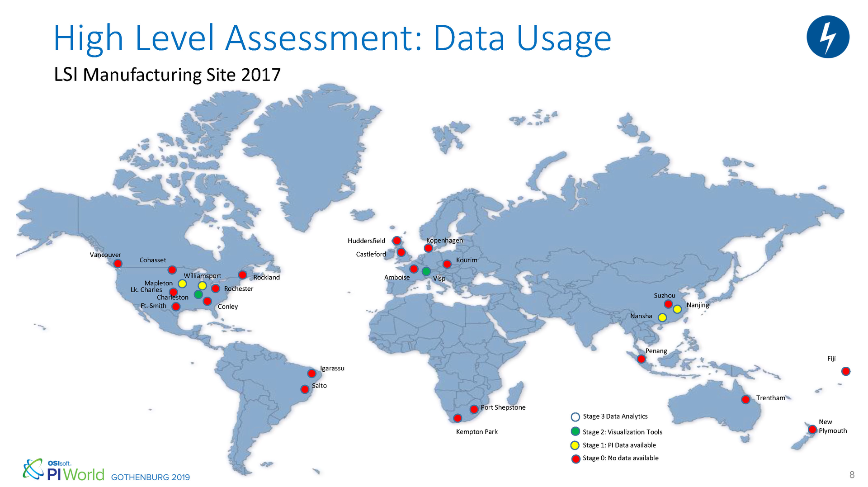868x487 pixels.
Task: Click the Port Shepstone marker
Action: coord(474,409)
